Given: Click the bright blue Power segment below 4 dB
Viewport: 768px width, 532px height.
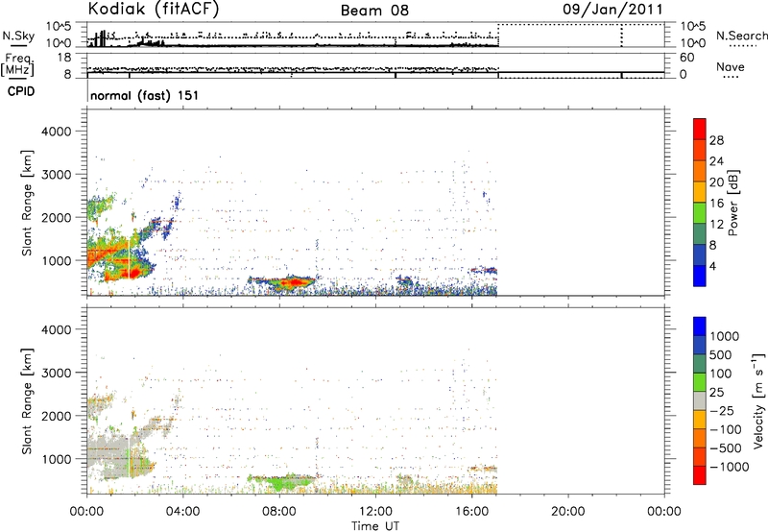Looking at the screenshot, I should (x=700, y=276).
